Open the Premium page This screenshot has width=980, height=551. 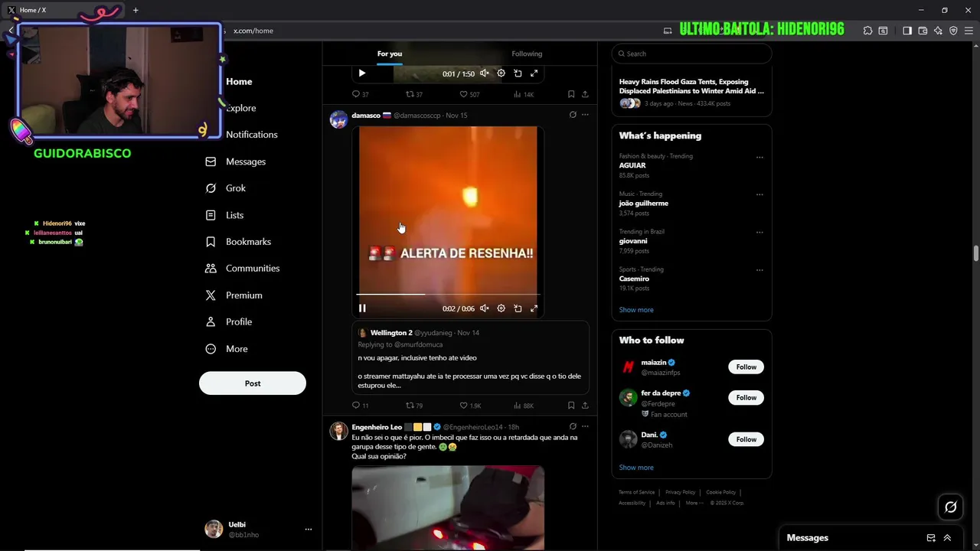(234, 295)
